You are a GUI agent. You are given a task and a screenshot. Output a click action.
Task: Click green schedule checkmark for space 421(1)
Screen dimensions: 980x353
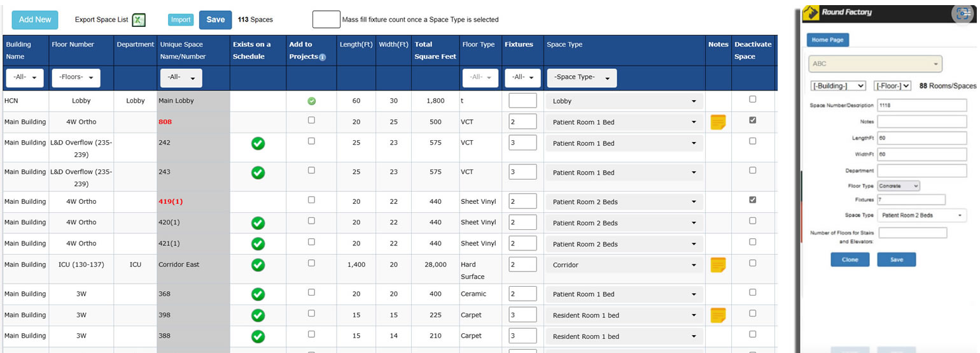[x=258, y=244]
